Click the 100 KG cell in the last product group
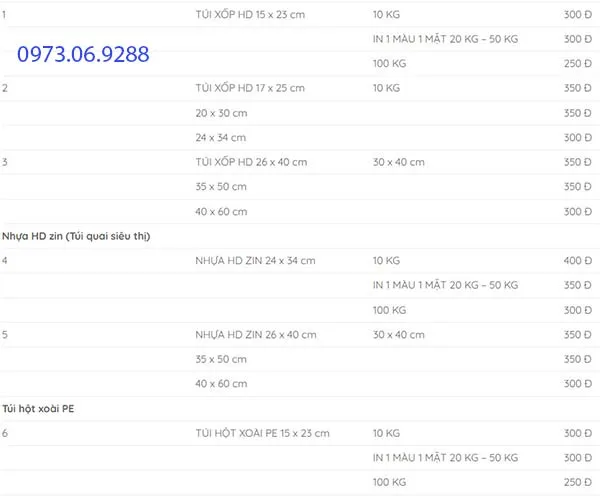 tap(389, 482)
